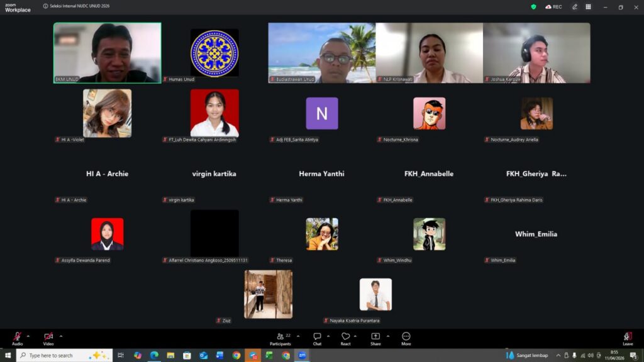Click the Leave meeting button
This screenshot has height=362, width=644.
(x=628, y=337)
